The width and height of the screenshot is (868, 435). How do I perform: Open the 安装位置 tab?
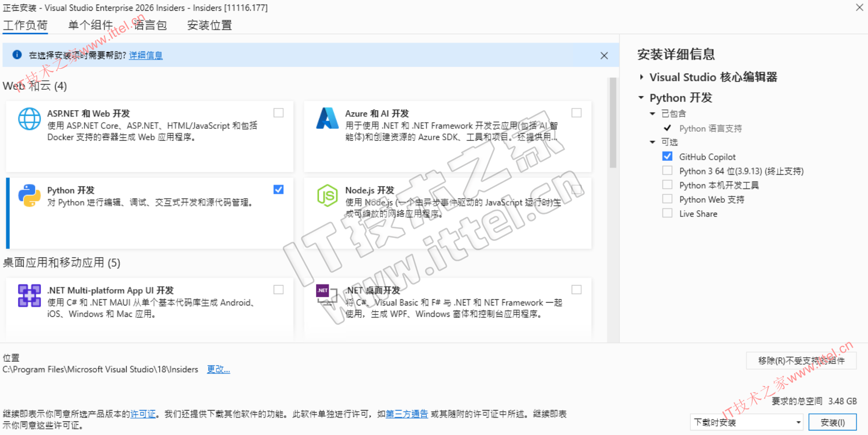[x=209, y=26]
